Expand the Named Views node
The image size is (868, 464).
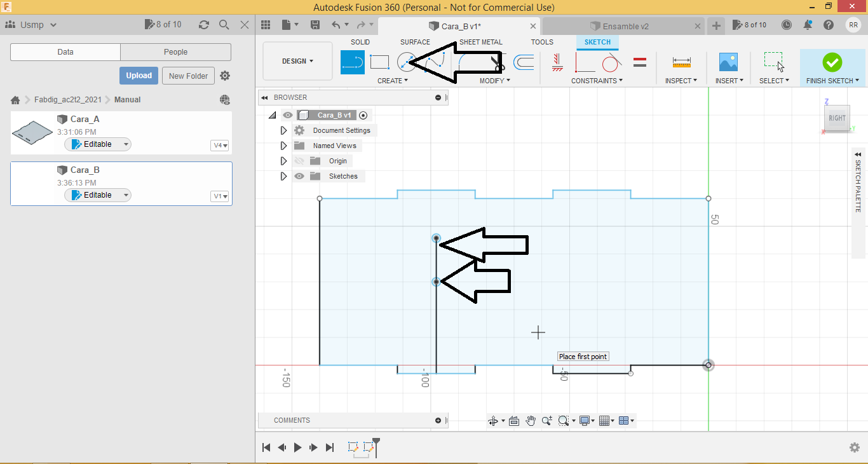coord(284,146)
